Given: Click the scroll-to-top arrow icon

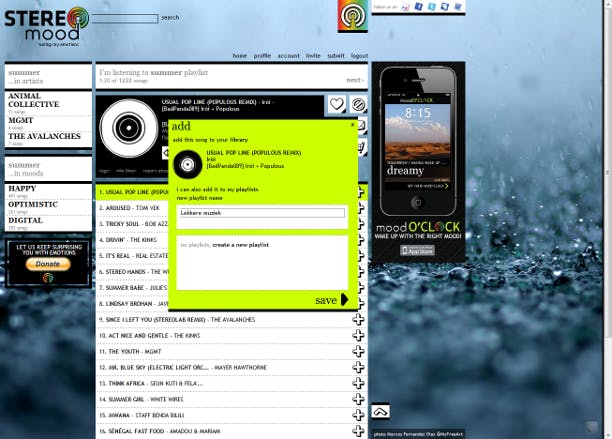Looking at the screenshot, I should (x=380, y=411).
